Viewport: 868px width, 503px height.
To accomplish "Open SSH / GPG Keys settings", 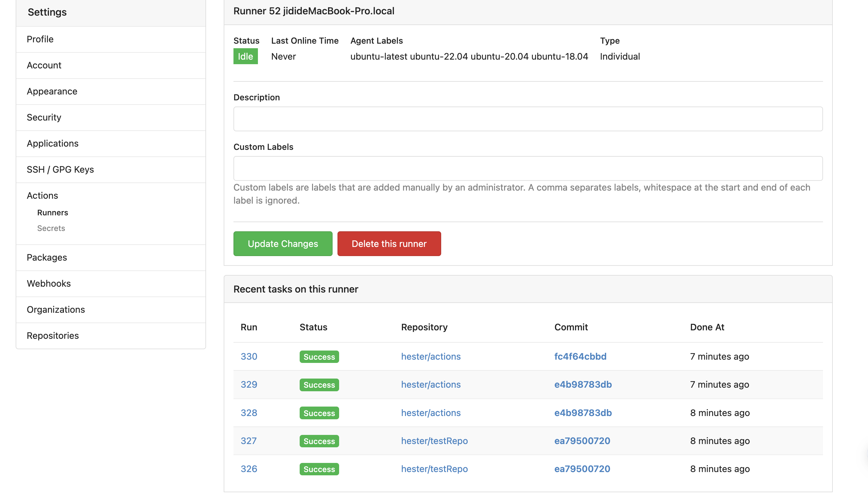I will coord(111,170).
